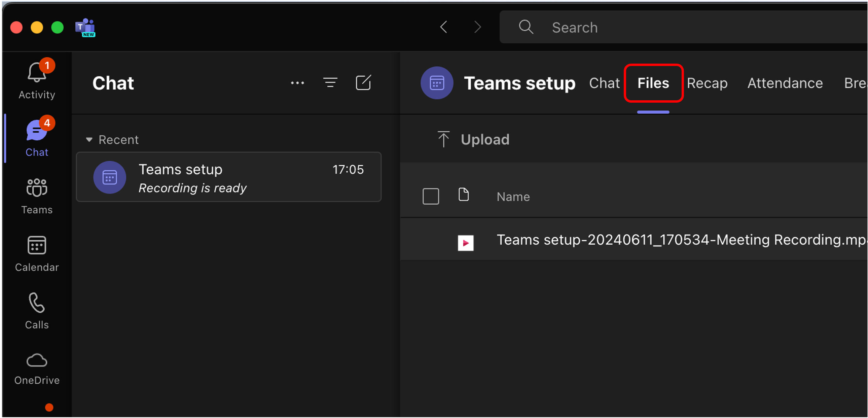Select the Files tab

653,83
